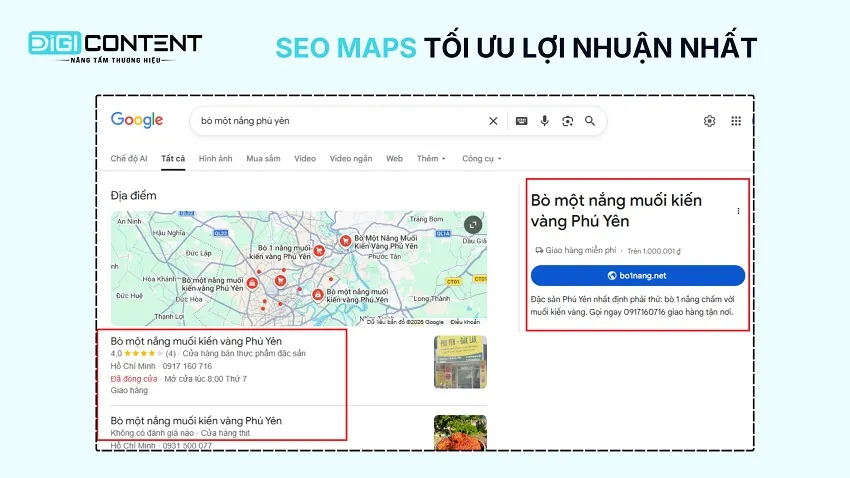Click the Địa điểm heading

pyautogui.click(x=133, y=196)
